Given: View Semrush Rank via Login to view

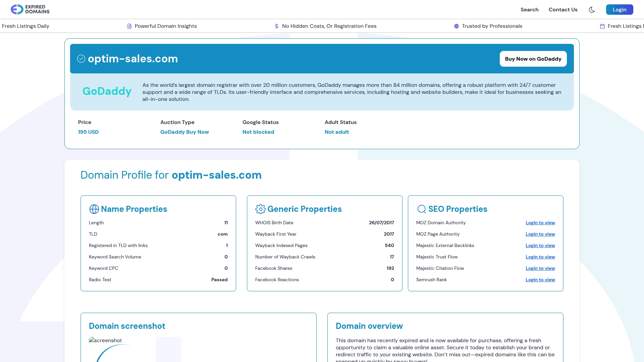Looking at the screenshot, I should tap(540, 280).
